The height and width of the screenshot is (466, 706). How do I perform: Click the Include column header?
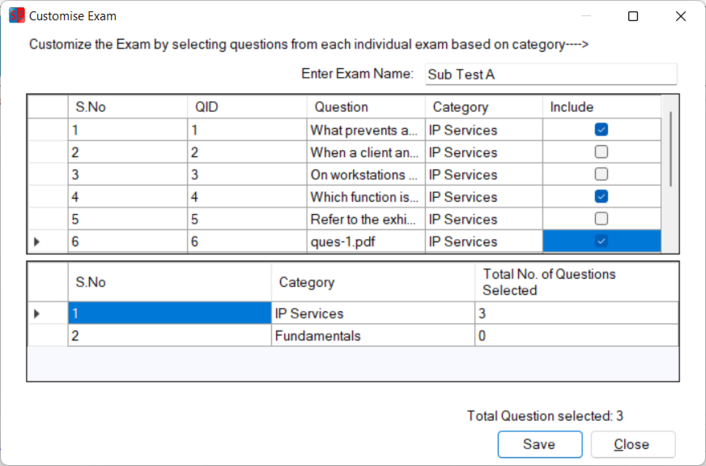point(602,107)
